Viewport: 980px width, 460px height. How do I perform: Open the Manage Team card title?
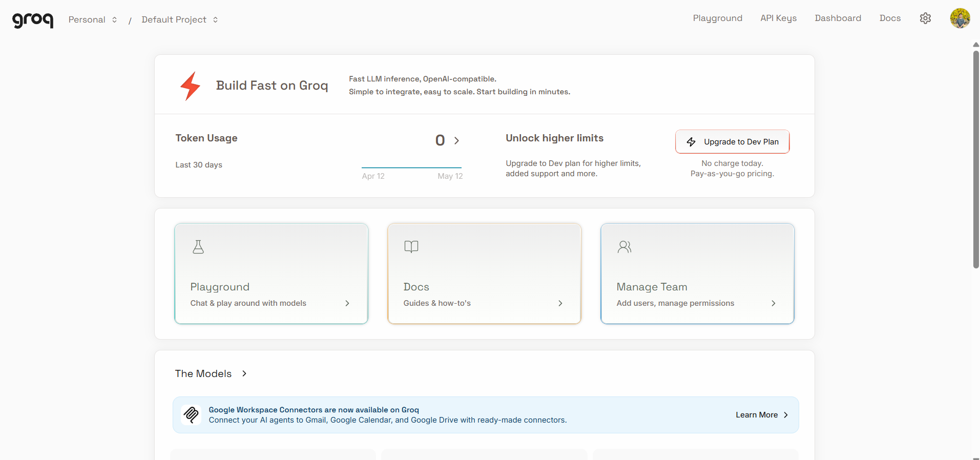click(x=652, y=287)
